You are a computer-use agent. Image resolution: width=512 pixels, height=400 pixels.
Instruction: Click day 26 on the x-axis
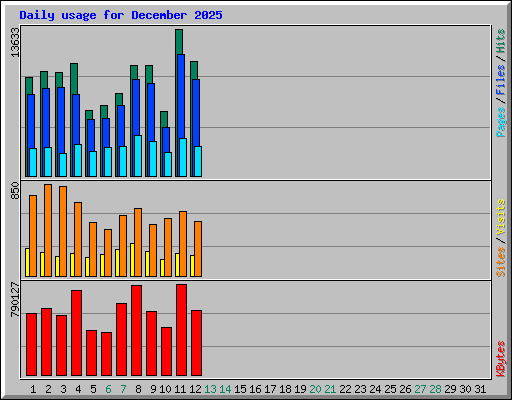point(405,389)
